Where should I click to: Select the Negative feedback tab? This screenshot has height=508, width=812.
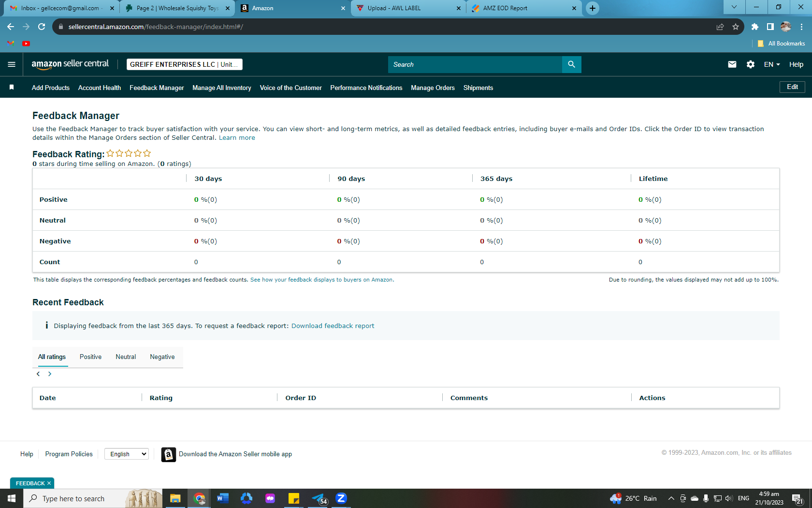162,357
